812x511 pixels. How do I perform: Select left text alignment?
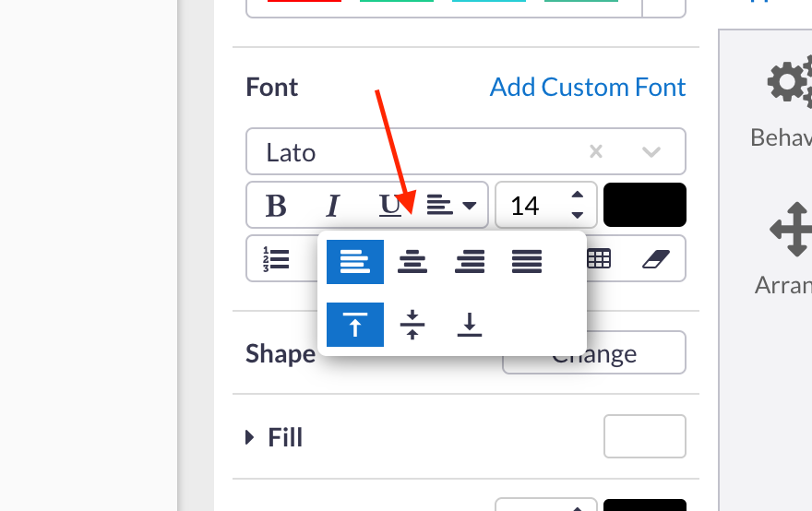coord(355,262)
